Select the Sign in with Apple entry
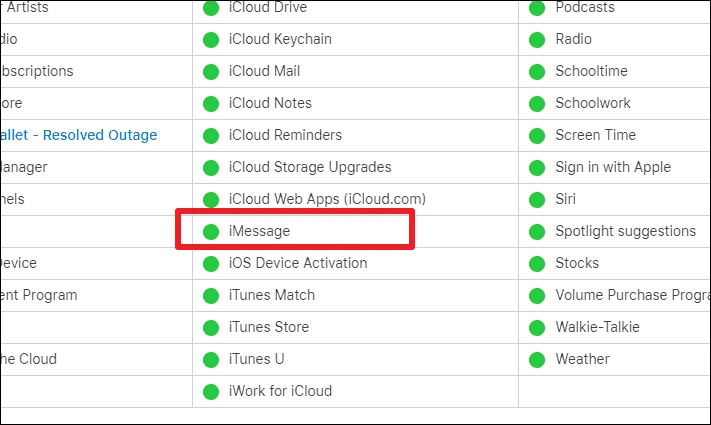 coord(613,167)
